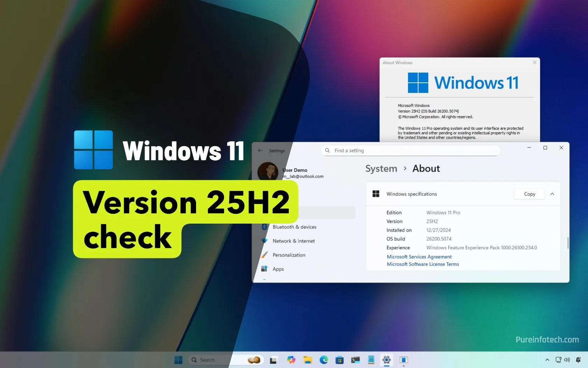The width and height of the screenshot is (588, 368).
Task: Open Apps from the Settings sidebar
Action: click(278, 269)
